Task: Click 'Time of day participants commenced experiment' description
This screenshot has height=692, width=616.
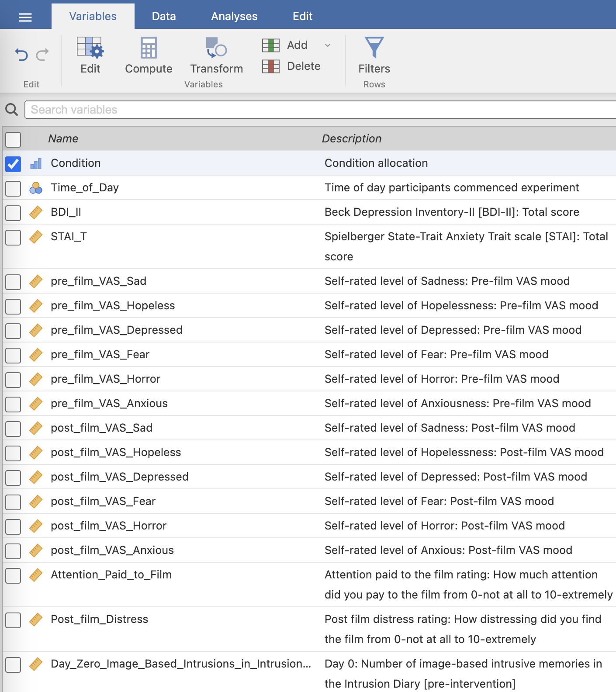Action: click(x=452, y=187)
